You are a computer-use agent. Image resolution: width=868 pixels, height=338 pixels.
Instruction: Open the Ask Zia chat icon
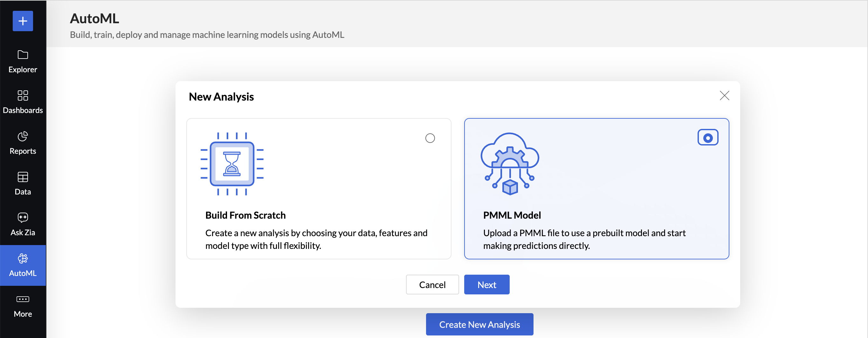[23, 218]
